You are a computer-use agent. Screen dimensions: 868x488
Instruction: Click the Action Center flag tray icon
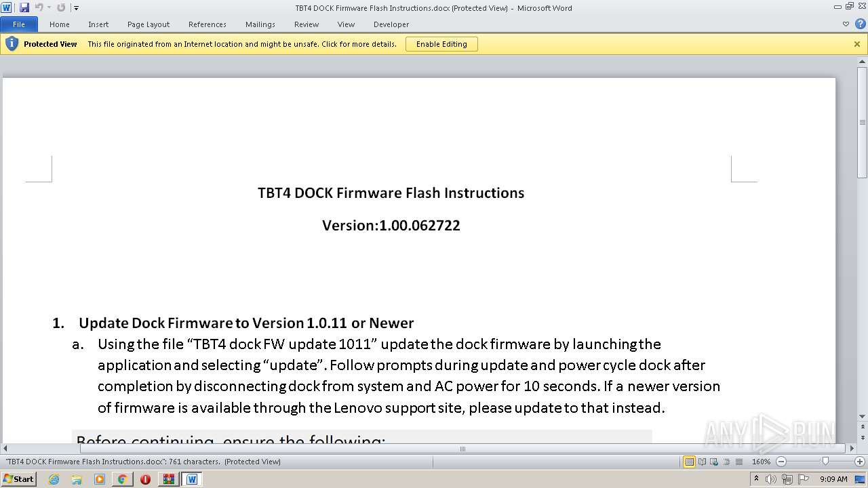coord(802,479)
